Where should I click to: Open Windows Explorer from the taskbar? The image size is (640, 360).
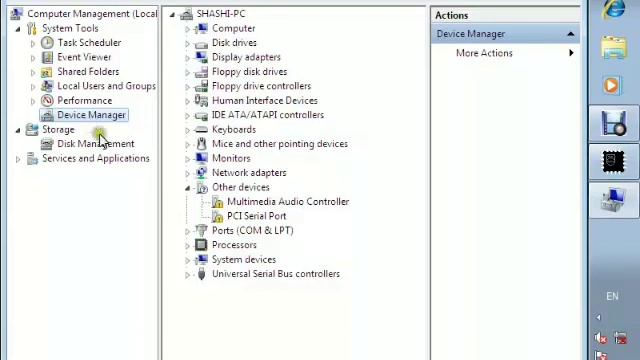[x=613, y=47]
